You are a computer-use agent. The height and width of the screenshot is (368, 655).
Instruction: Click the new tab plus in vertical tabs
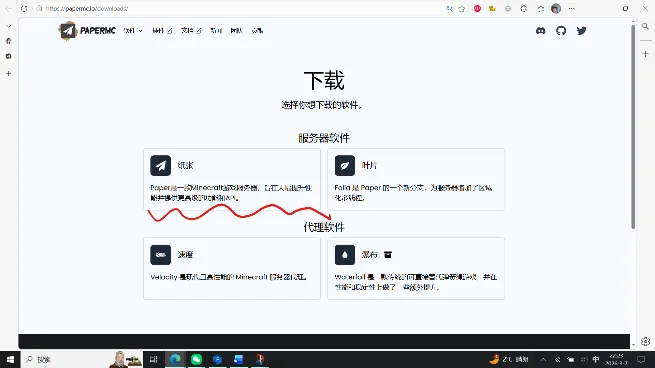(8, 74)
